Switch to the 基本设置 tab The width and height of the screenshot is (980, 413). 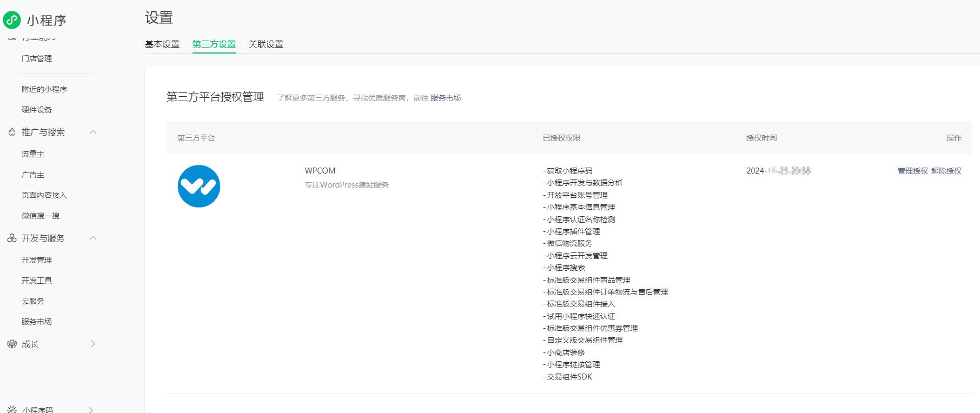point(162,44)
